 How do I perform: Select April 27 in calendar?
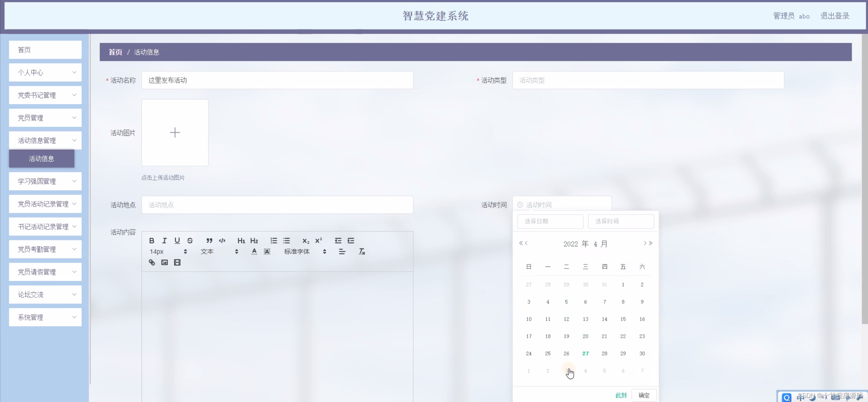coord(585,353)
